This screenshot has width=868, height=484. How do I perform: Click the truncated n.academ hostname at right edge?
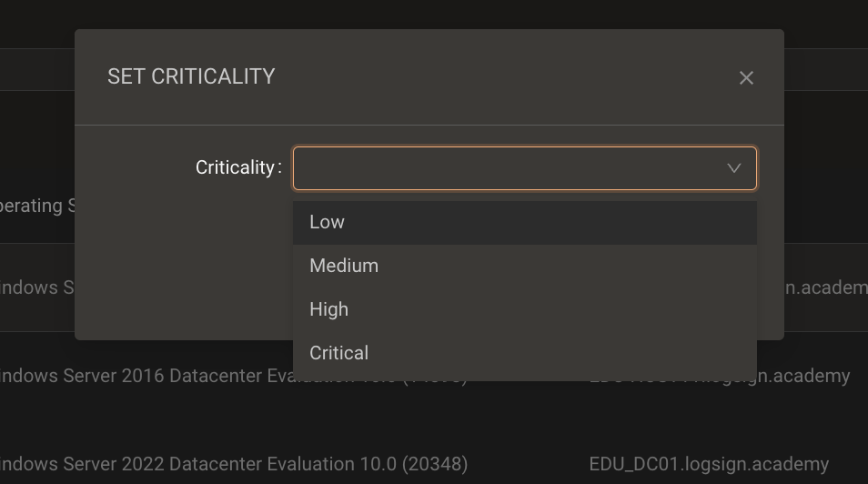click(826, 288)
